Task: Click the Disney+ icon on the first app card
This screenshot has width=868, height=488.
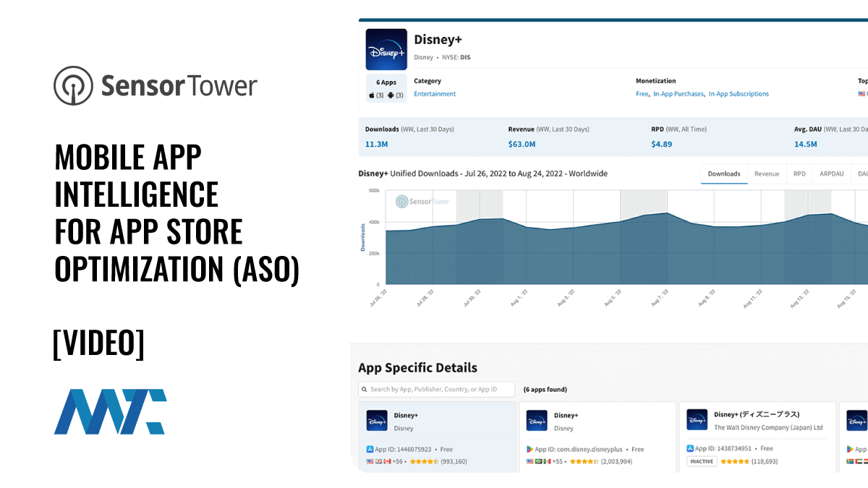Action: [x=377, y=420]
